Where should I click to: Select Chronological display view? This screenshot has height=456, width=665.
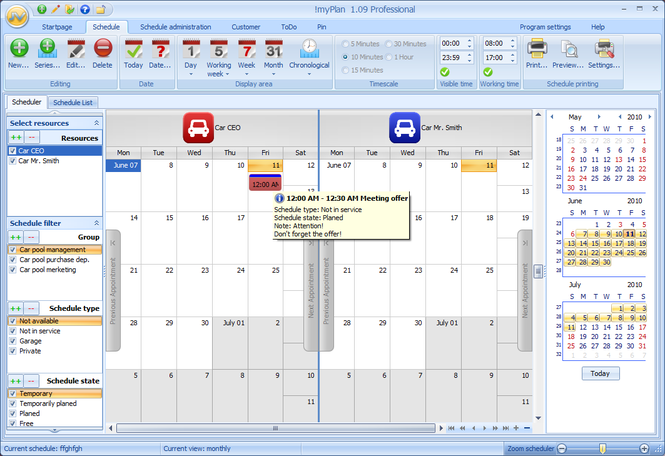(309, 48)
